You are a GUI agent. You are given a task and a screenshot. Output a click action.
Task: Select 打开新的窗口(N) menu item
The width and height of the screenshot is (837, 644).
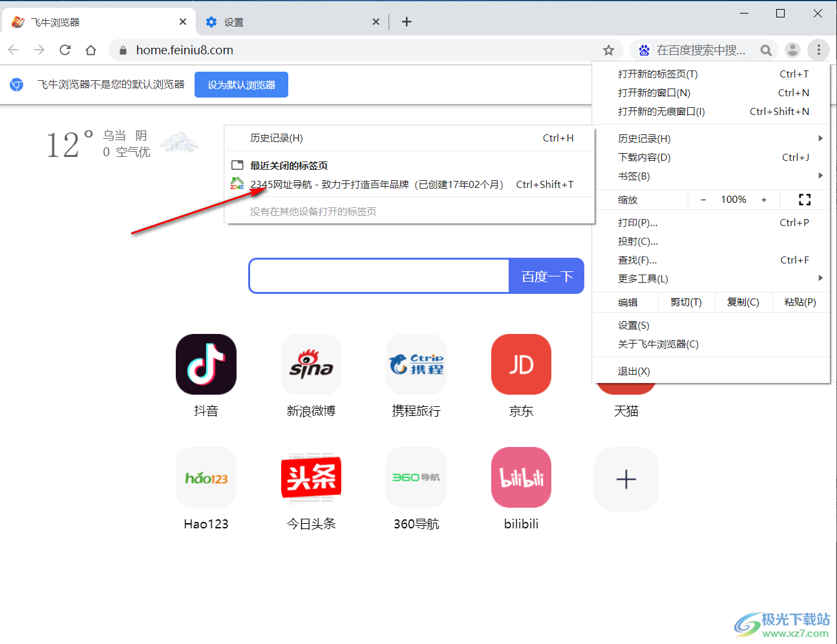pyautogui.click(x=711, y=92)
